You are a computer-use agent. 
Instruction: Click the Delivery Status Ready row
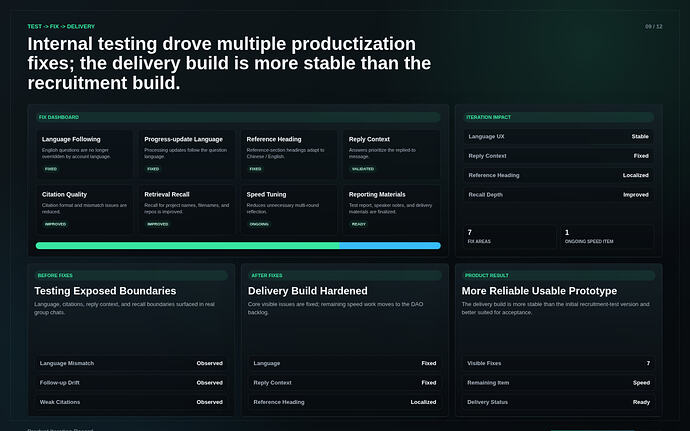558,402
